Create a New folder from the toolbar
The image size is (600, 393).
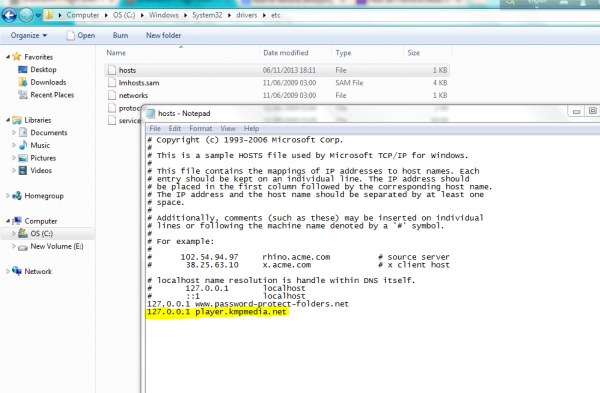pyautogui.click(x=163, y=35)
